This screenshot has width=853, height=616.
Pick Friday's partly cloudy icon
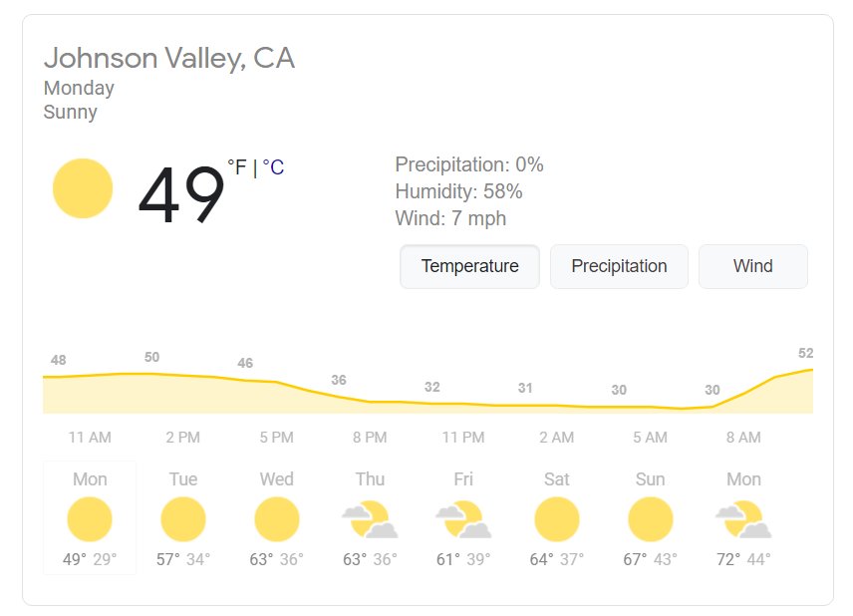(463, 519)
